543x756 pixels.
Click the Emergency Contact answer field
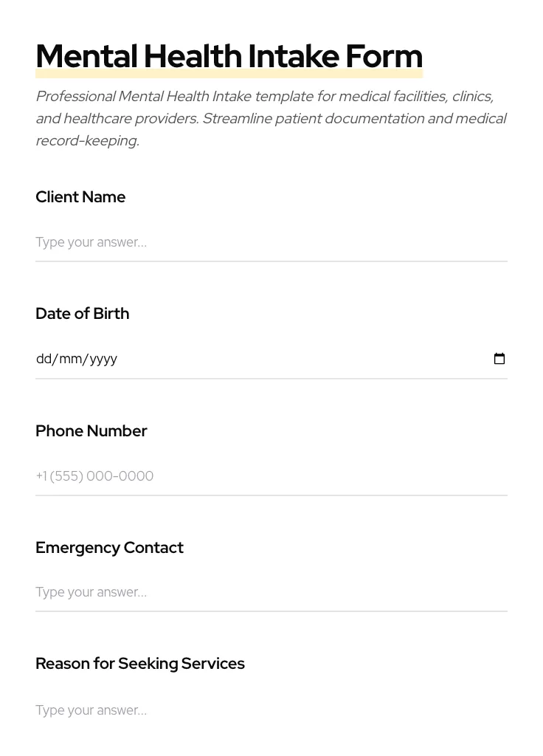coord(271,592)
